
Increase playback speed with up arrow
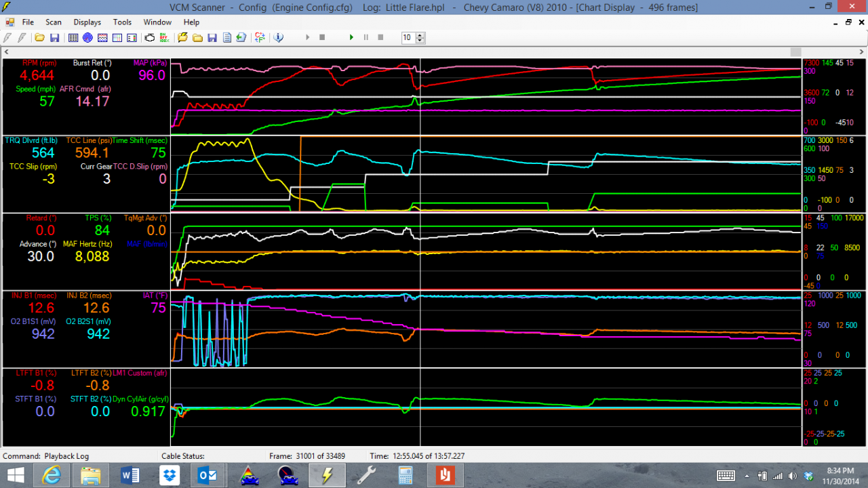pos(420,35)
